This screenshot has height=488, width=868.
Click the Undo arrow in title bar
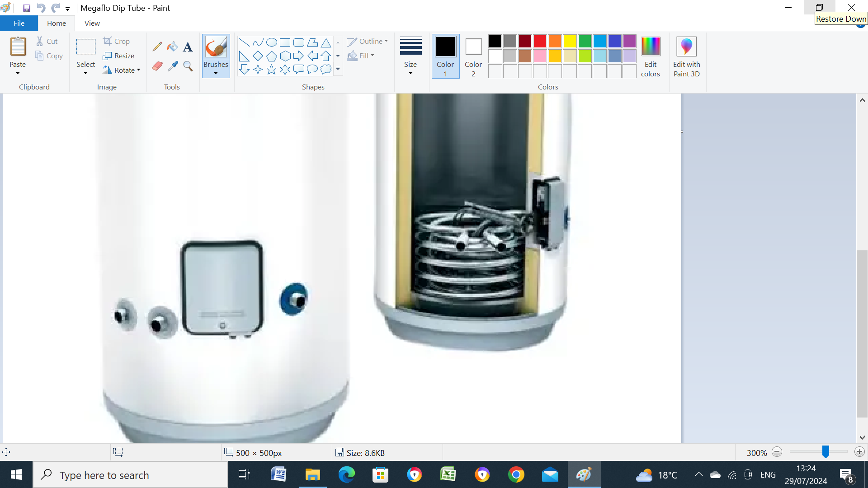[41, 8]
